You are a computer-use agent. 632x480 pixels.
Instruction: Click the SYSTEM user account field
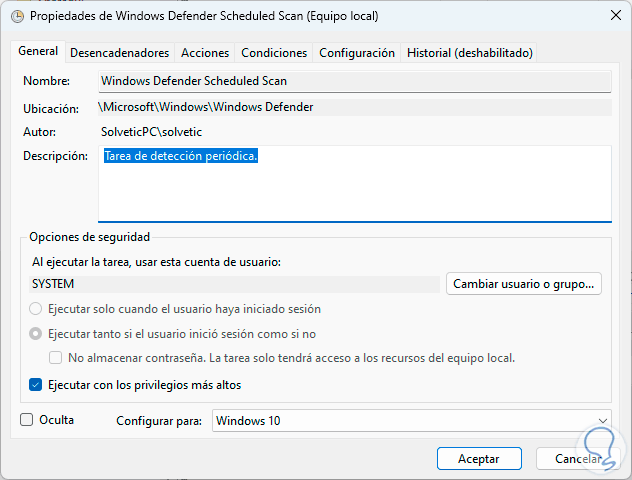click(x=235, y=284)
